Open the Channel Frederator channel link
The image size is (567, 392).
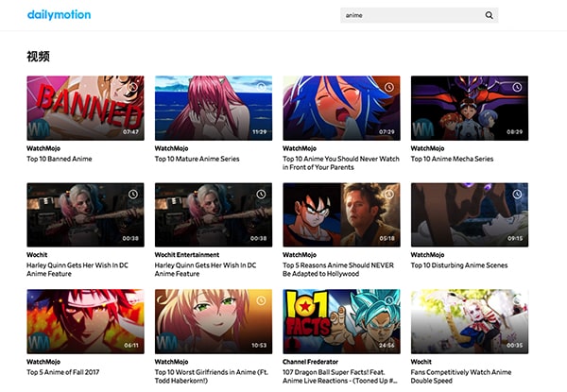(314, 362)
